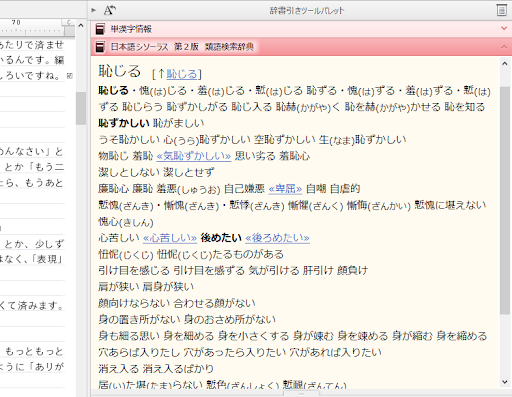Click the paragraph end mark after ろいですね。
Screen dimensions: 512x397
[x=70, y=76]
